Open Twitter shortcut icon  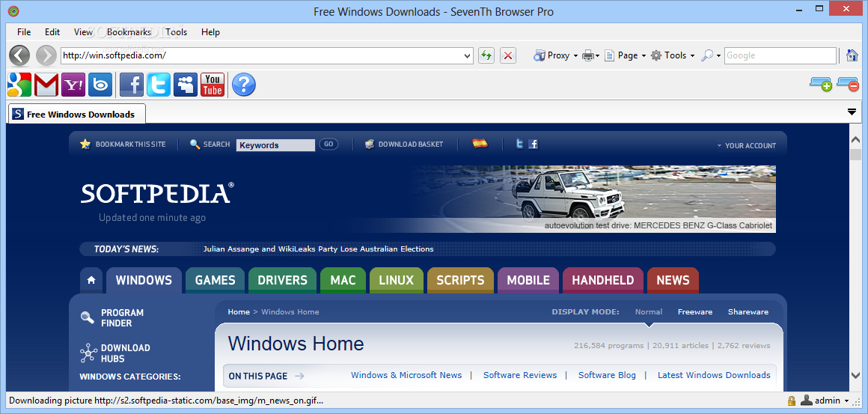159,85
